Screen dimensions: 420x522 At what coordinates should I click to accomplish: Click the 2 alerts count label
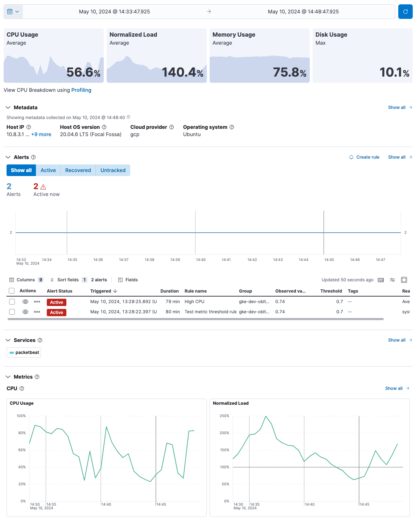click(99, 280)
